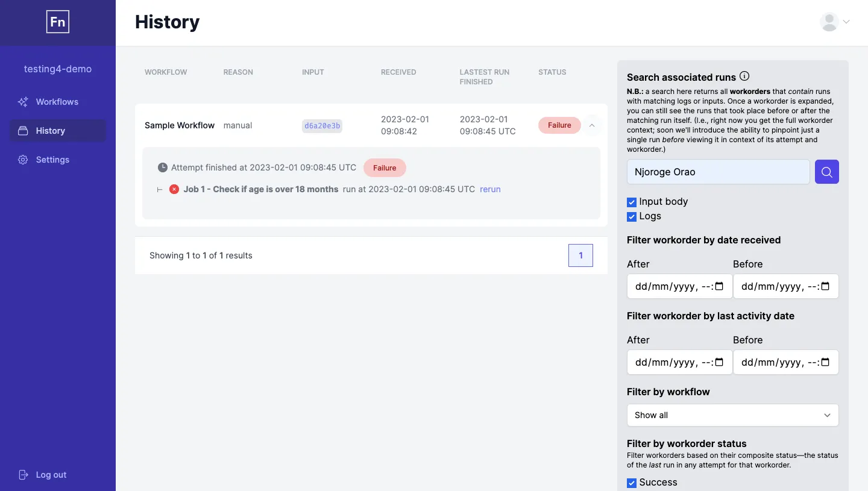Click the manual reason cell

237,125
